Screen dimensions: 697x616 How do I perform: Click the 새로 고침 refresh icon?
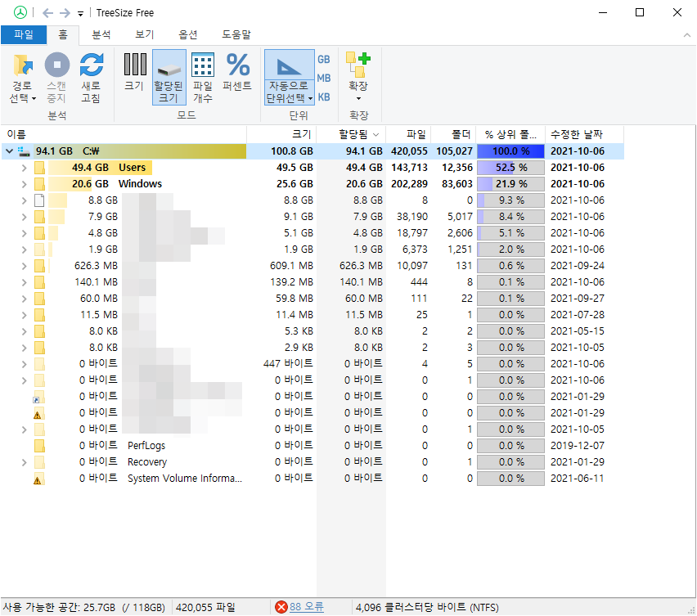(x=92, y=65)
